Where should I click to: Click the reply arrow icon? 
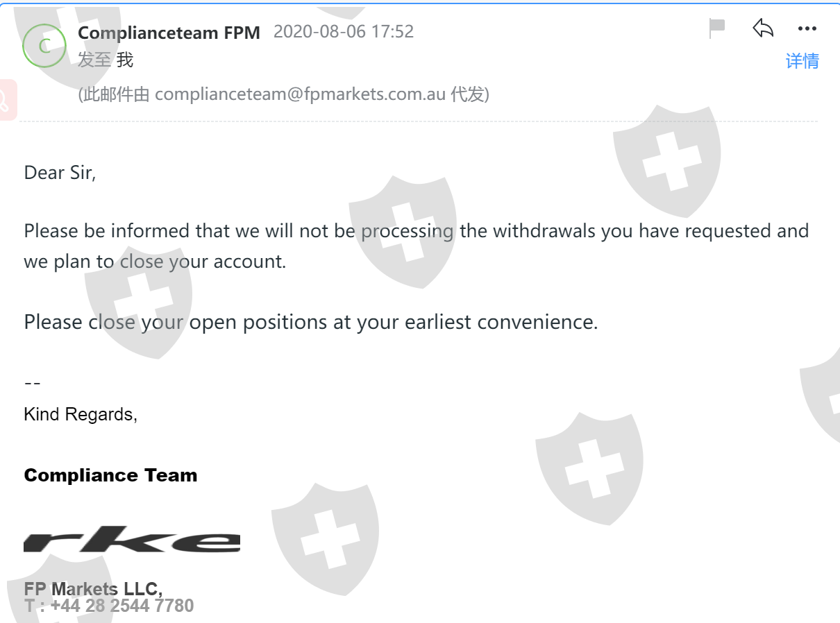coord(763,28)
